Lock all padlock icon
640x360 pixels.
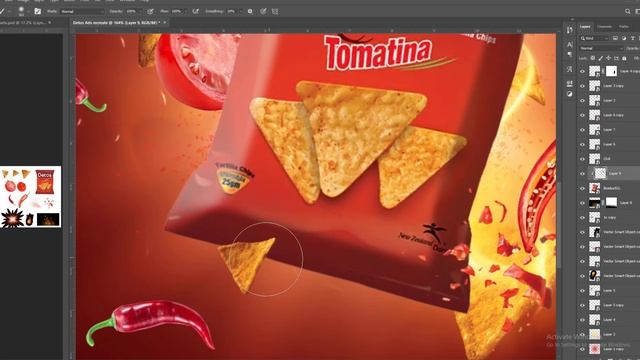[x=624, y=58]
